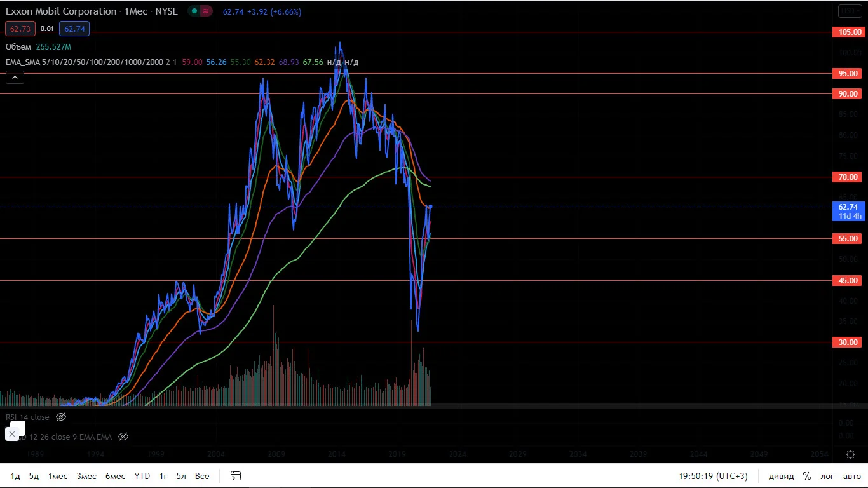Toggle percent scale mode
Viewport: 868px width, 488px height.
pyautogui.click(x=806, y=476)
